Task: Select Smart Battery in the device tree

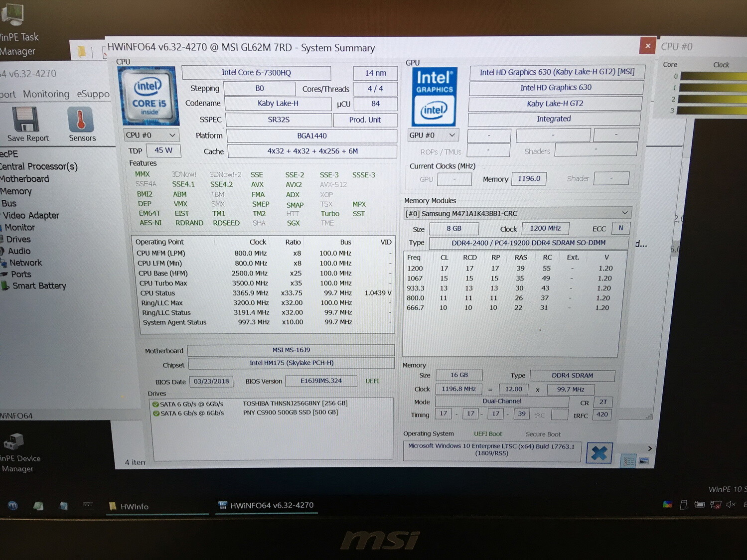Action: click(39, 285)
